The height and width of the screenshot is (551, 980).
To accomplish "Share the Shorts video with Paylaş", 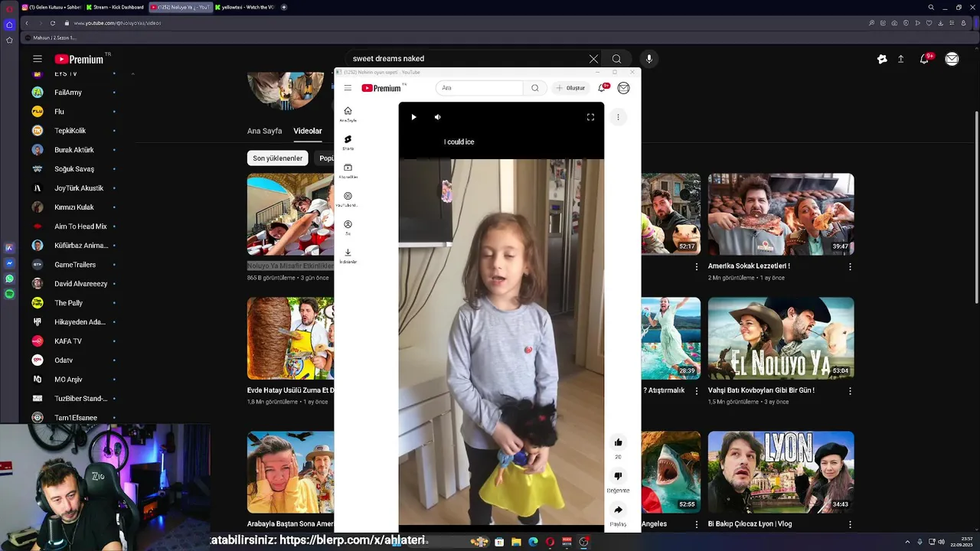I will (618, 510).
